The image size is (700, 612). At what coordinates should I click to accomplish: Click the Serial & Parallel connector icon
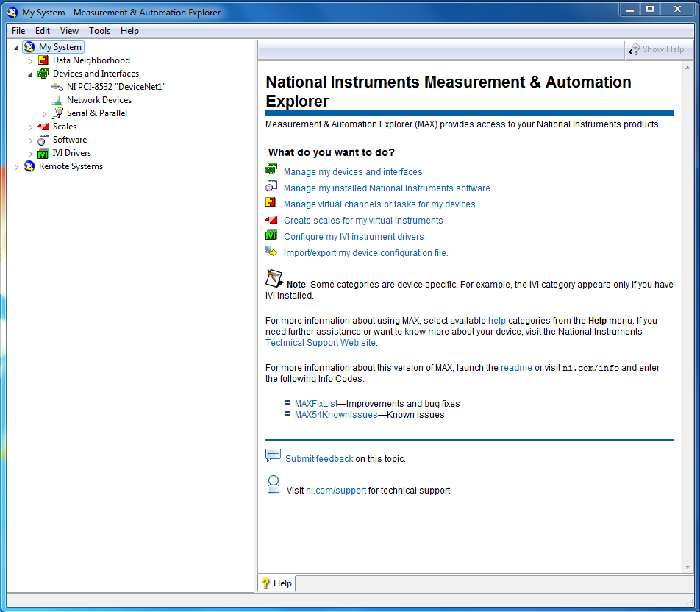coord(57,113)
